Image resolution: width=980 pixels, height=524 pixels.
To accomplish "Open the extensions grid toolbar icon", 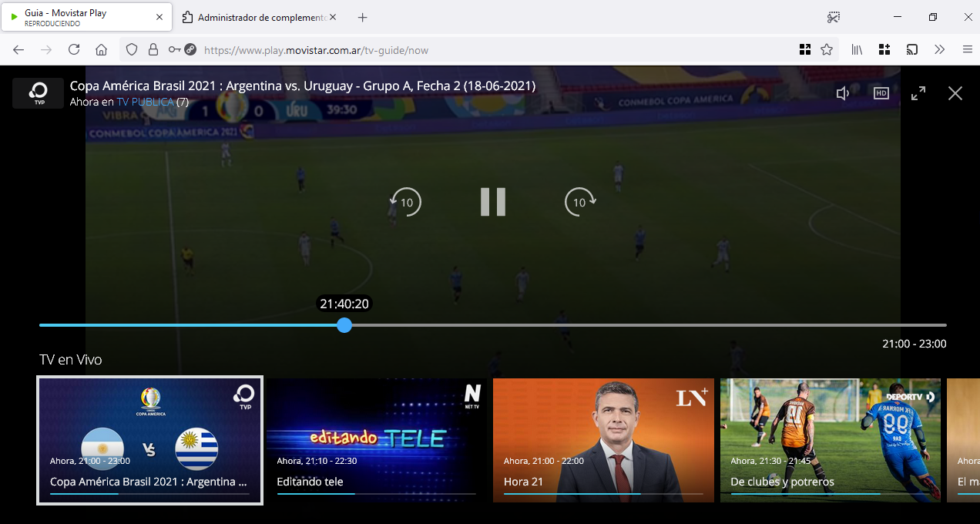I will [x=884, y=49].
